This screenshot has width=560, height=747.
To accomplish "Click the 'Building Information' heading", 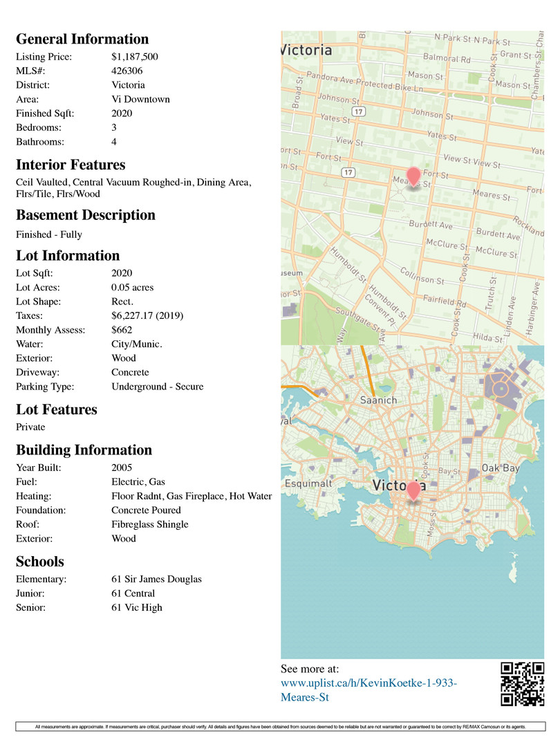I will [84, 450].
